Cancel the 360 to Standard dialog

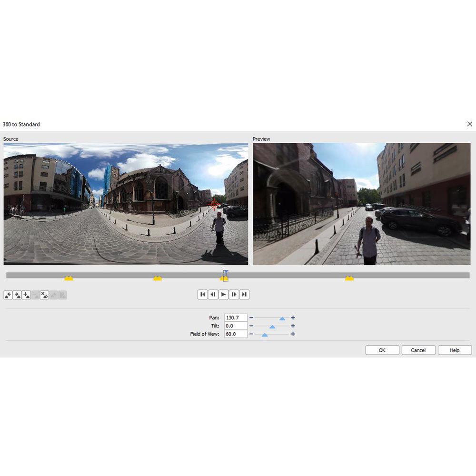418,350
